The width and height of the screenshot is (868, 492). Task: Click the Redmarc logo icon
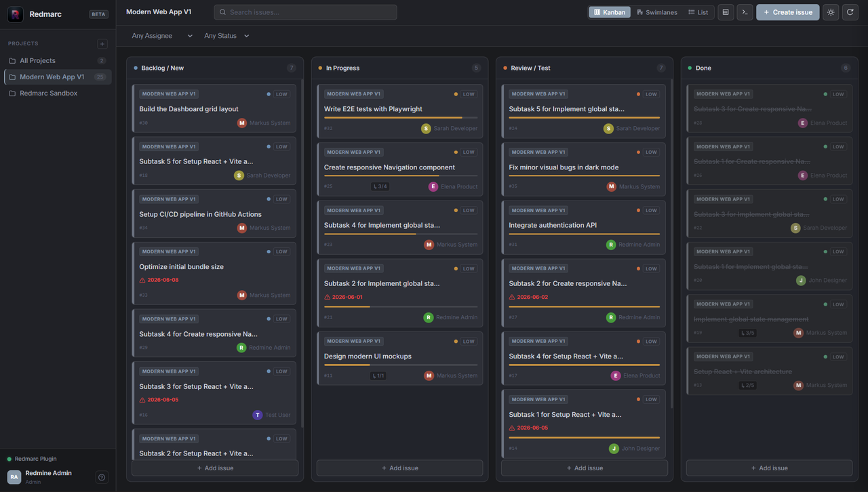click(15, 14)
